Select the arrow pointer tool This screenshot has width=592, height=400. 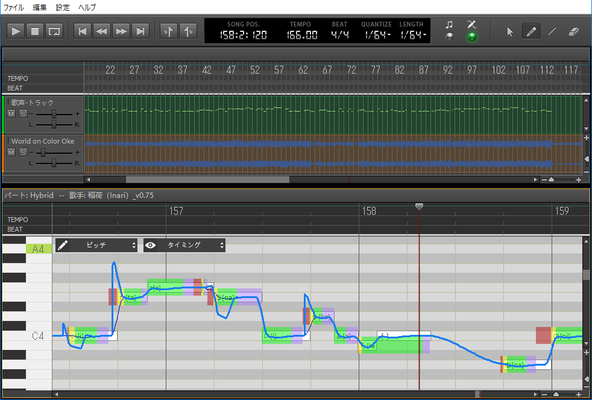click(510, 31)
